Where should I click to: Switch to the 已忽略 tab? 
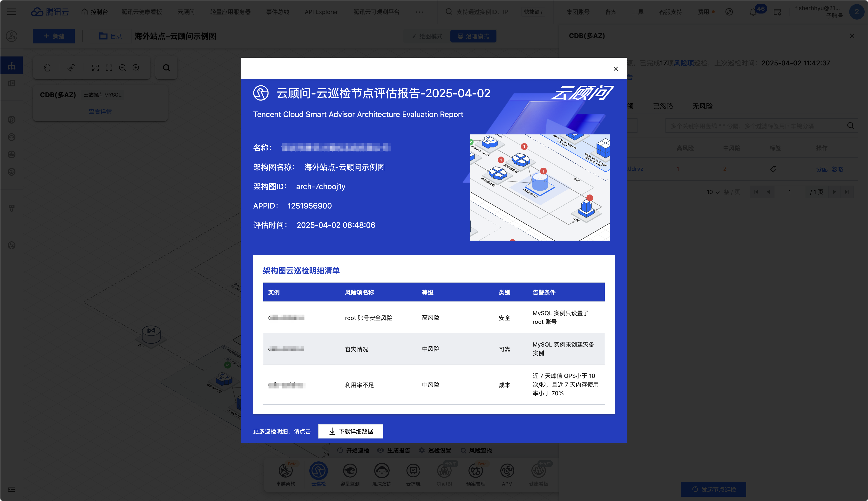(663, 106)
